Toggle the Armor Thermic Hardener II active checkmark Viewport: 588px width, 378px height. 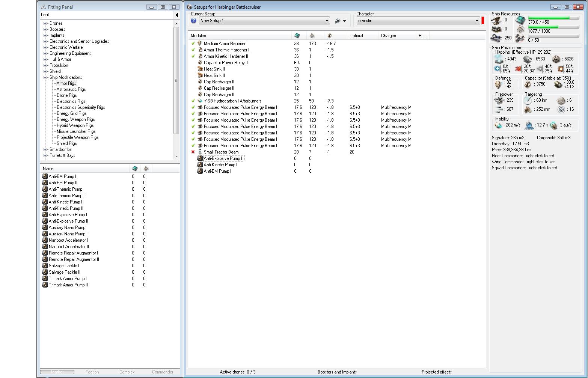(193, 50)
